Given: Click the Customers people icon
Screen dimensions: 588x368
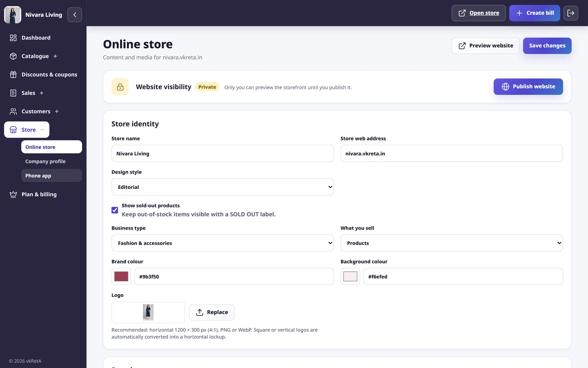Looking at the screenshot, I should [13, 111].
